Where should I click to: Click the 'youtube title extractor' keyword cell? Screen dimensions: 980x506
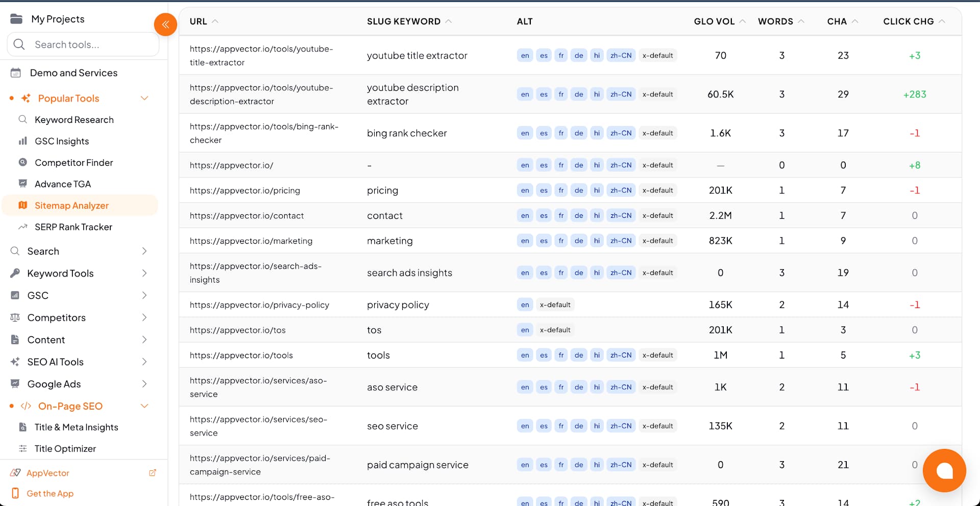coord(417,56)
